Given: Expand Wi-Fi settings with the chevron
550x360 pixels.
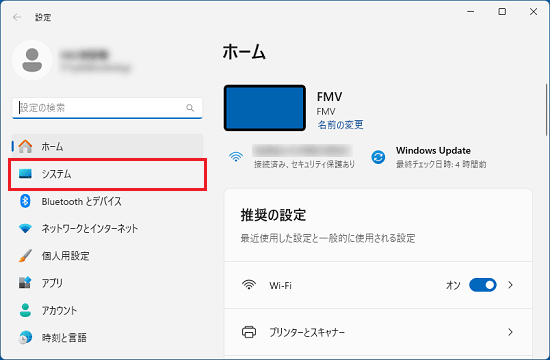Looking at the screenshot, I should point(510,285).
